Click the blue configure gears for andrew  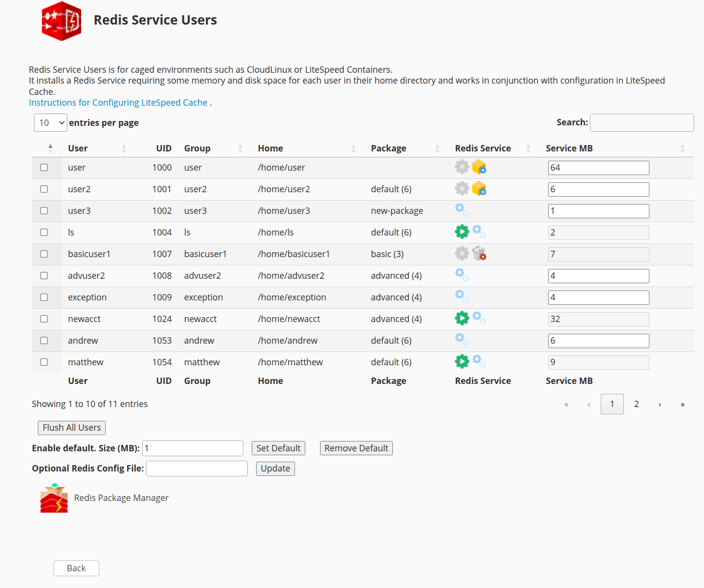[x=461, y=339]
